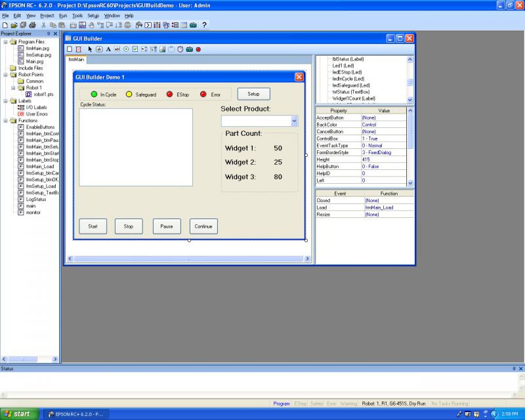Screen dimensions: 525x420
Task: Click the Pause button on the form
Action: (x=167, y=226)
